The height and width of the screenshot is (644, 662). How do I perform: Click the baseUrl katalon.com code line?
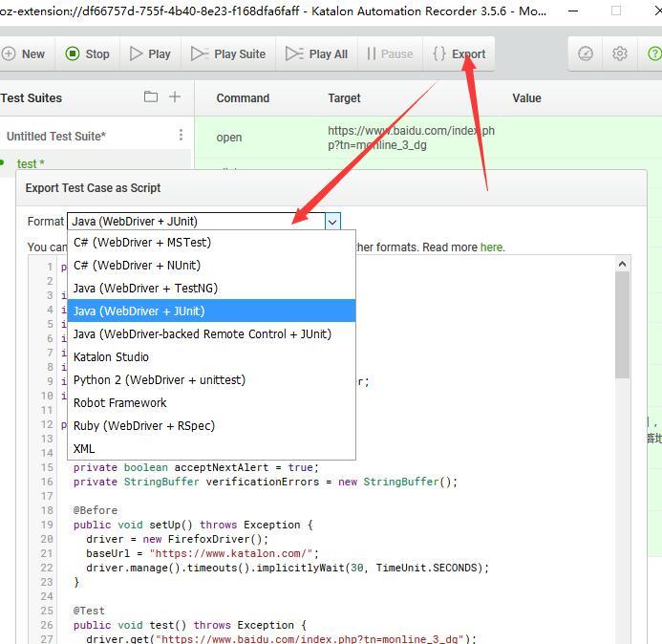pos(203,553)
